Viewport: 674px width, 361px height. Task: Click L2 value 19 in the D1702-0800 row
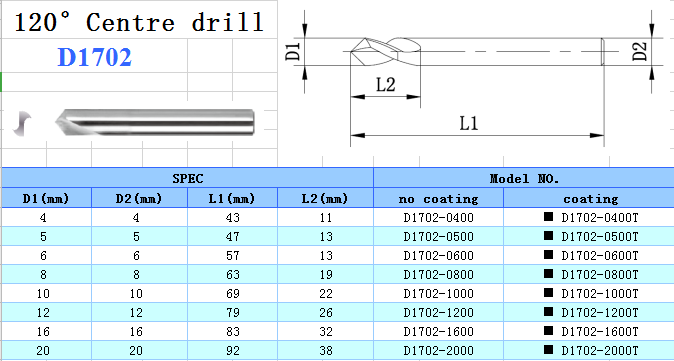coord(326,275)
